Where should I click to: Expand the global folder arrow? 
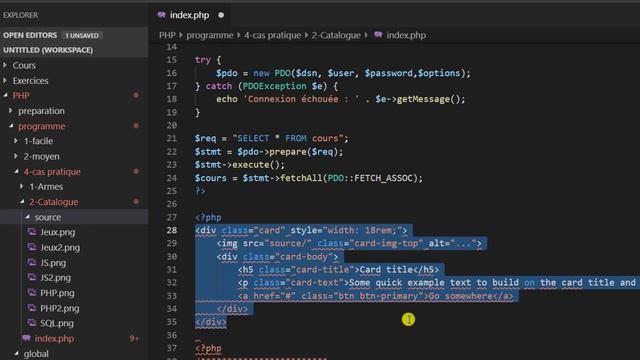(x=16, y=354)
